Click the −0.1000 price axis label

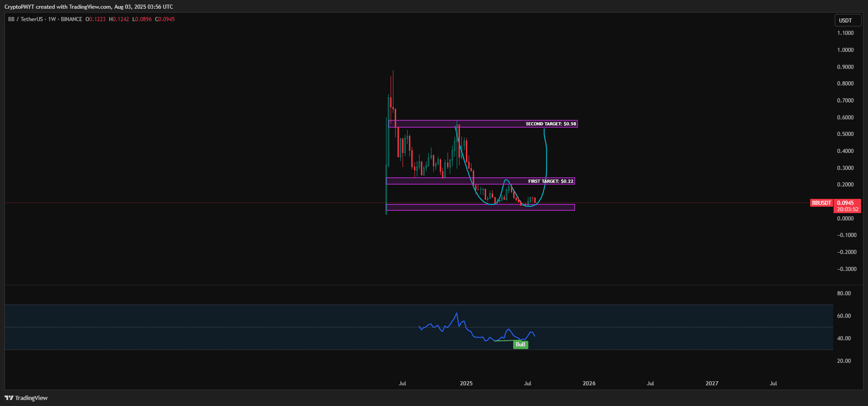click(847, 235)
